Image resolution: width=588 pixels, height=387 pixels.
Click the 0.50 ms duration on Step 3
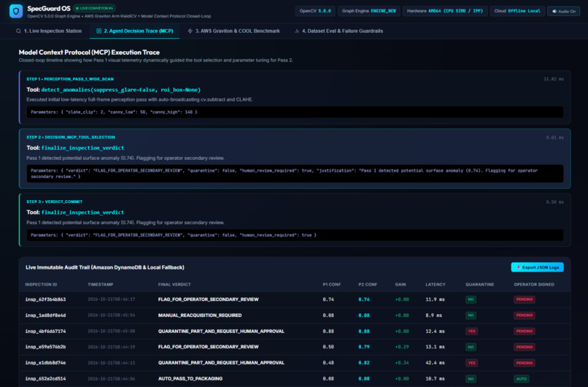point(554,202)
